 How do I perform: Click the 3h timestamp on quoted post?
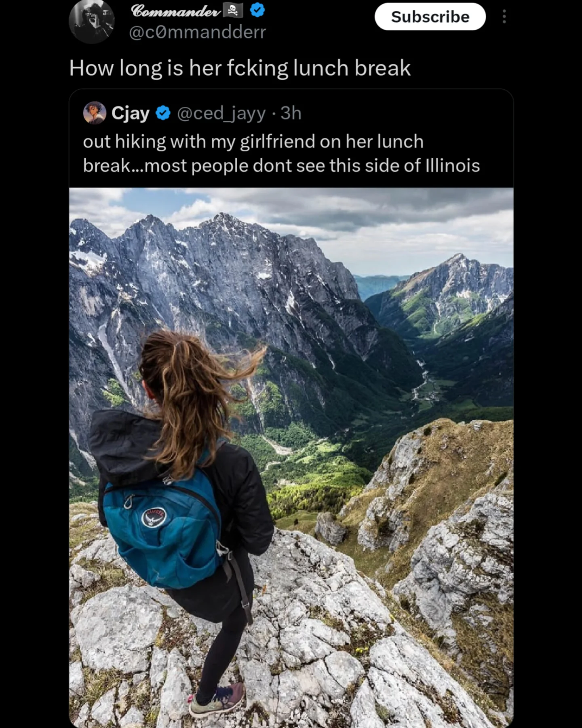291,113
